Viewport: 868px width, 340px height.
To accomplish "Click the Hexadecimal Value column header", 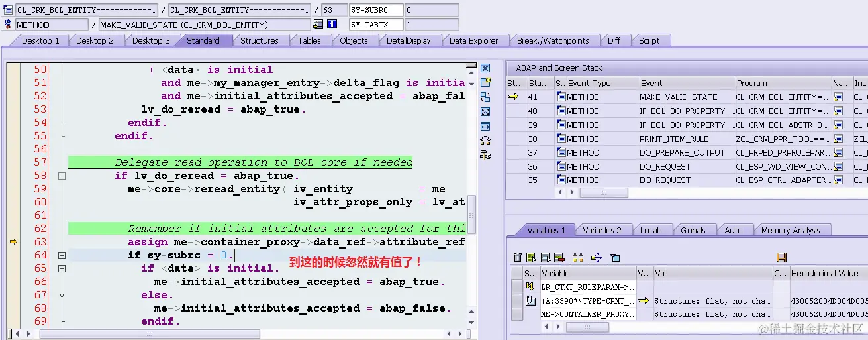I will coord(828,273).
